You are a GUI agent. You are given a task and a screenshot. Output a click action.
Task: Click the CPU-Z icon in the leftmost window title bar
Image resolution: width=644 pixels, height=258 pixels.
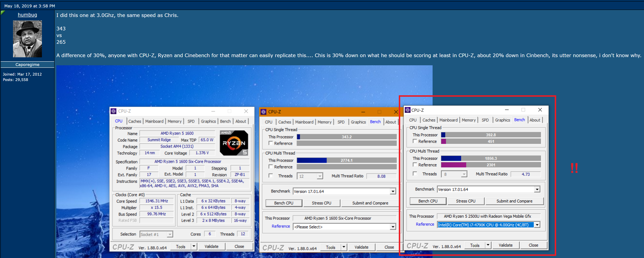click(x=113, y=111)
